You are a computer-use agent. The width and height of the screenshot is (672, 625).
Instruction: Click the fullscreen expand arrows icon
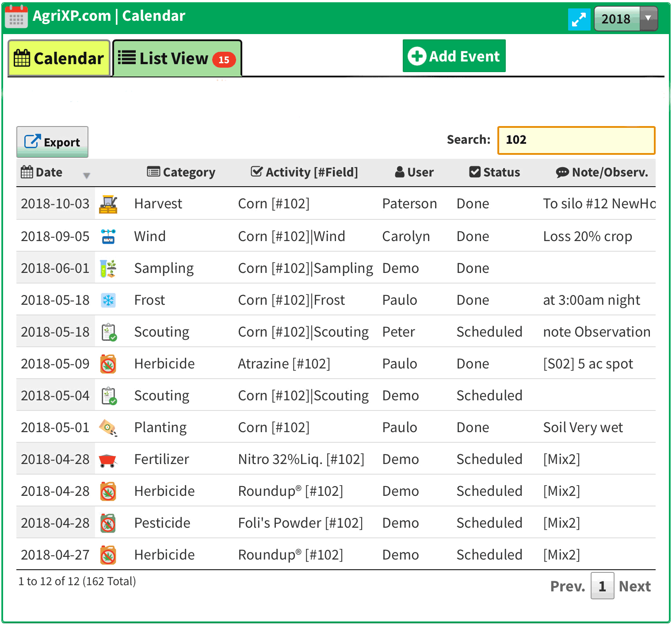579,19
